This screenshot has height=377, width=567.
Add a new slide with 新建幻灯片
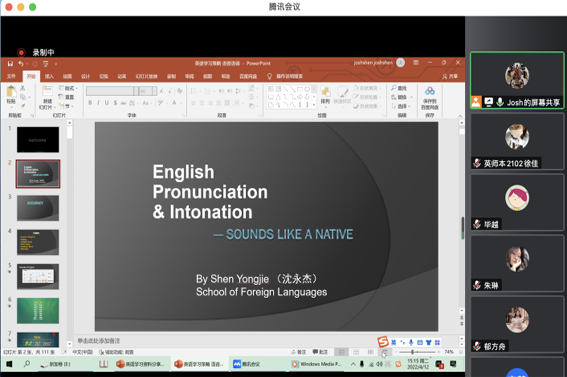pos(47,97)
